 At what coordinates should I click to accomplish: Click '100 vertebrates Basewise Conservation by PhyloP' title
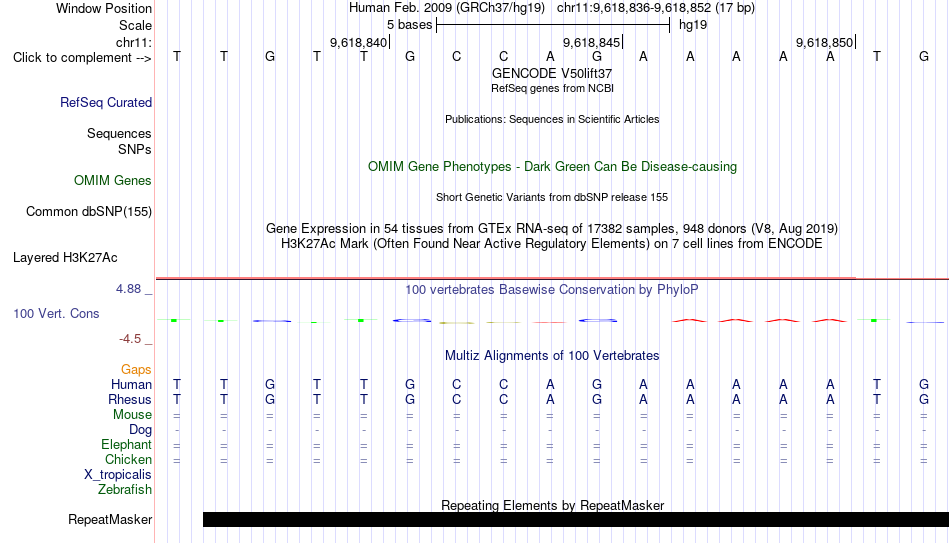pos(552,290)
